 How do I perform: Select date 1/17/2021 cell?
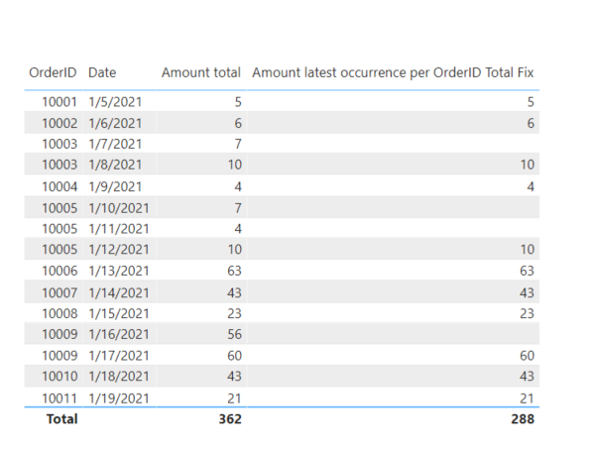[119, 356]
